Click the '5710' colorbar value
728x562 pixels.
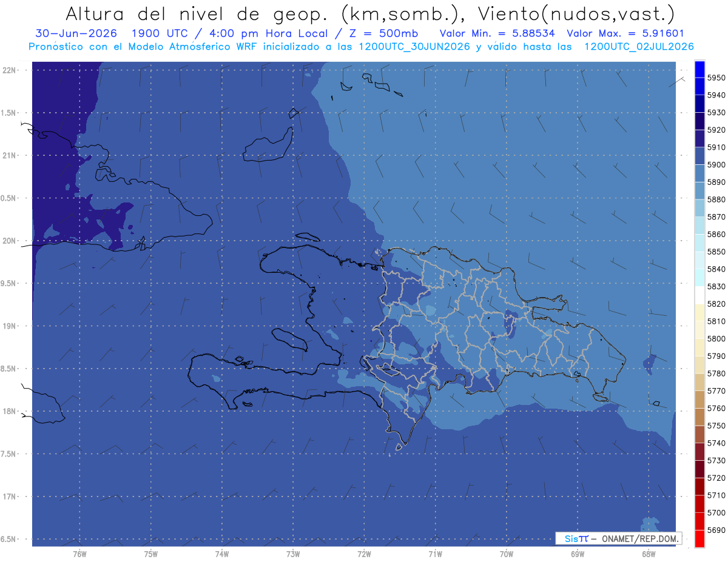click(x=716, y=495)
